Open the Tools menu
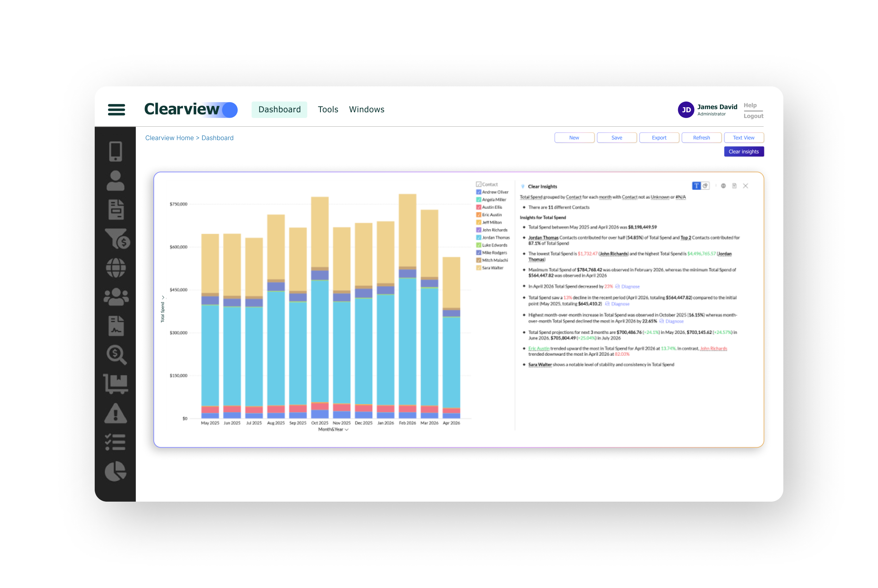 pos(328,109)
